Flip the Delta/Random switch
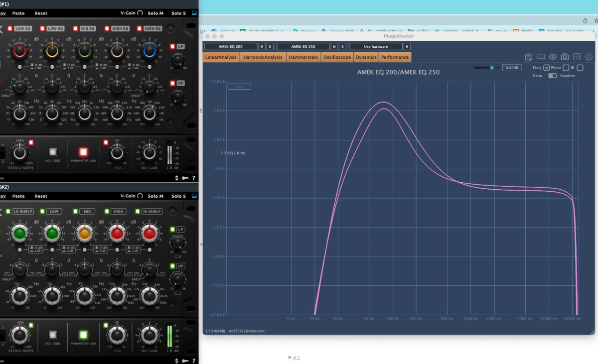The width and height of the screenshot is (598, 364). click(552, 76)
